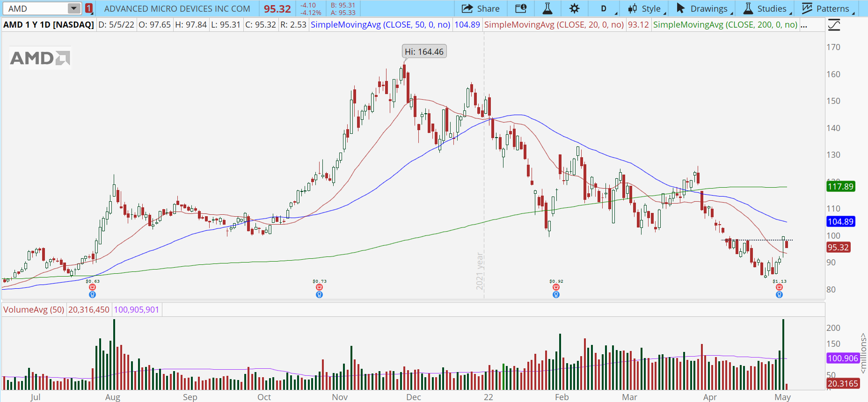Click the red earnings phone icon under $0.73
Image resolution: width=868 pixels, height=402 pixels.
tap(319, 287)
